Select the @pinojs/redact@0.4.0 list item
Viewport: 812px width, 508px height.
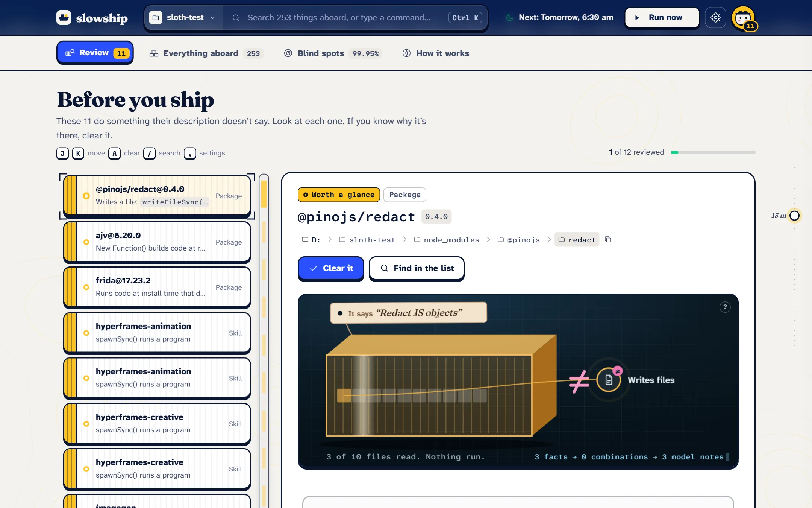point(157,196)
